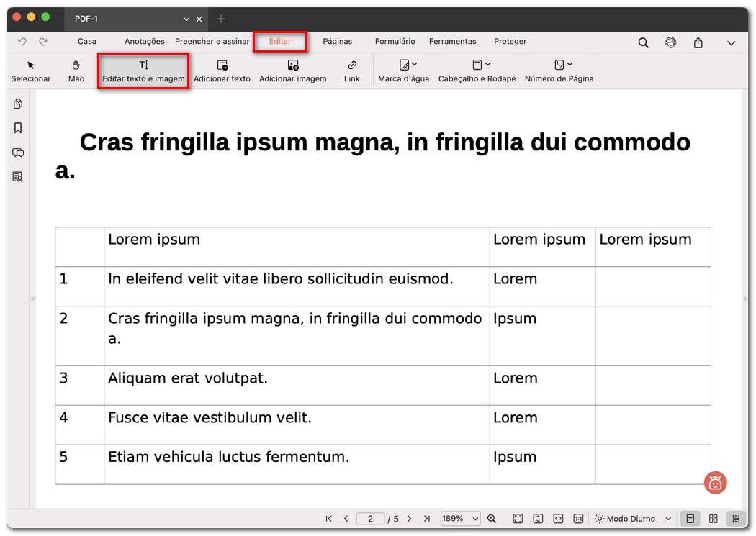Image resolution: width=756 pixels, height=536 pixels.
Task: Open the digital signatures panel
Action: (18, 176)
